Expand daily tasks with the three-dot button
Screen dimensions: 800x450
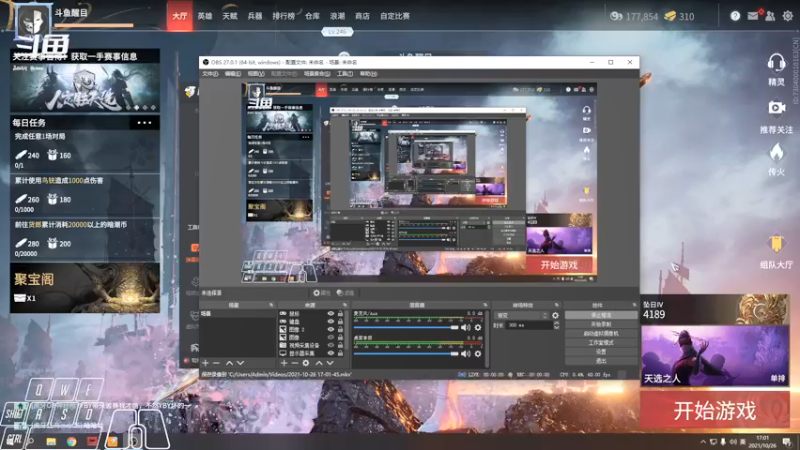[x=144, y=122]
